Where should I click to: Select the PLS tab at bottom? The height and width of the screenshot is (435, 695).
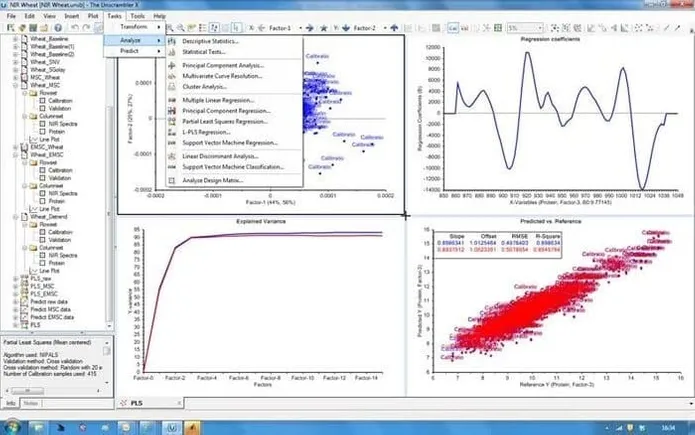(x=150, y=403)
